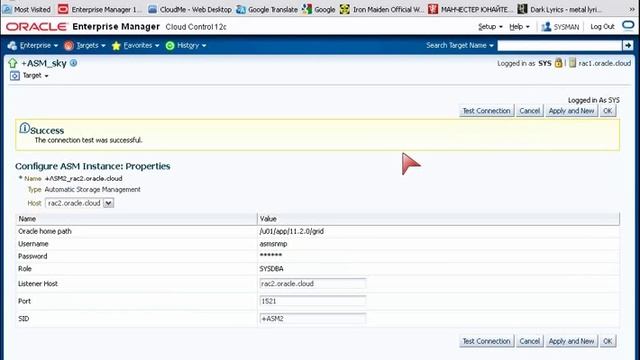This screenshot has height=360, width=640.
Task: Click the bottom Cancel button
Action: (529, 341)
